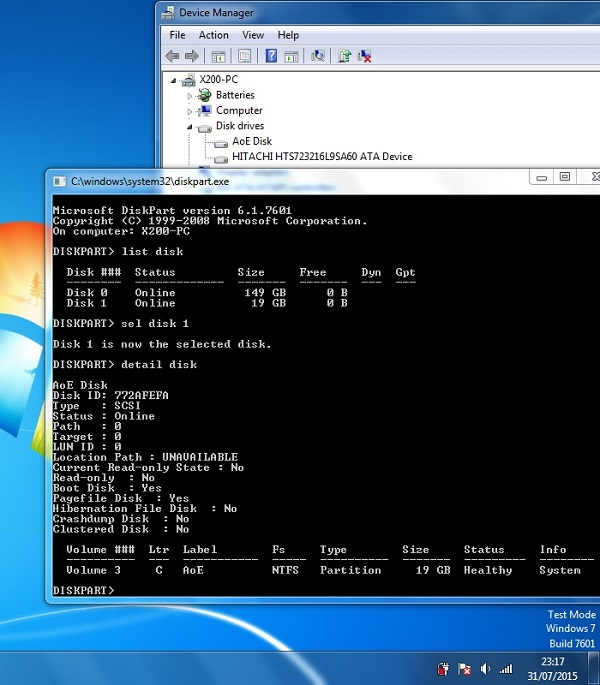Open the Action Center flag icon

(x=464, y=668)
